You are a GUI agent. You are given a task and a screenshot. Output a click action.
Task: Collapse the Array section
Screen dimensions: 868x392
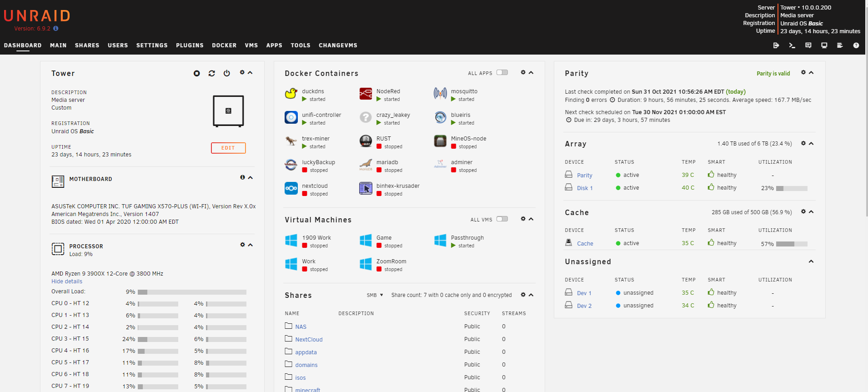[x=811, y=143]
